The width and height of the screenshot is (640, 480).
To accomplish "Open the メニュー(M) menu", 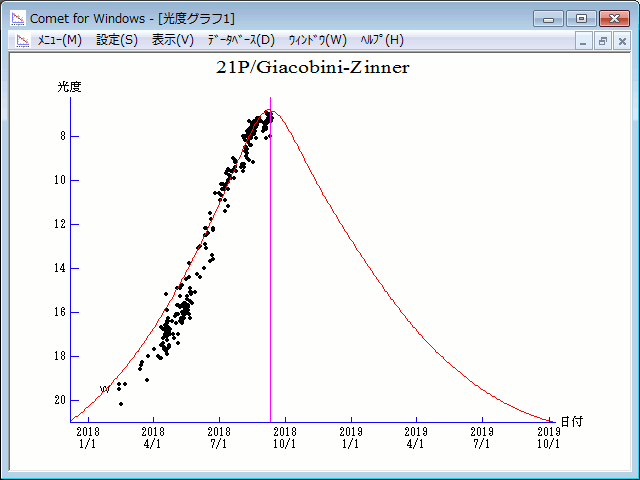I will click(59, 40).
